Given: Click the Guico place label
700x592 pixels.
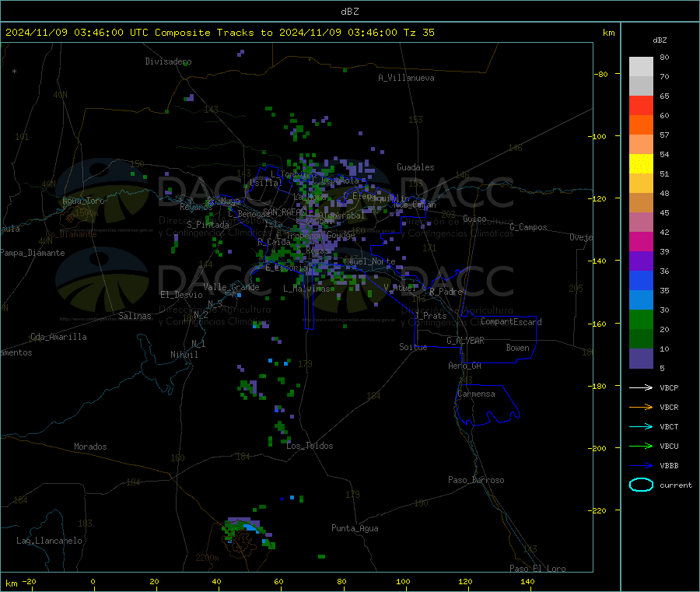Looking at the screenshot, I should click(474, 219).
